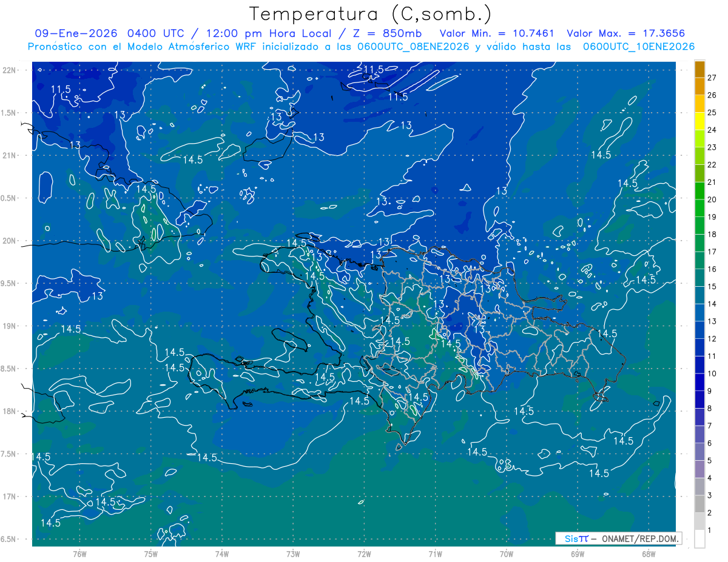Click the "75W" longitude label
Image resolution: width=728 pixels, height=562 pixels.
[x=151, y=554]
